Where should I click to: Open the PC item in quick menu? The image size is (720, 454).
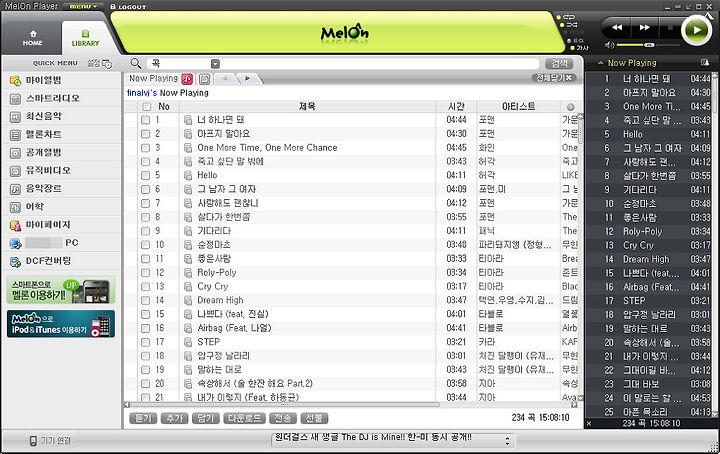(x=44, y=243)
